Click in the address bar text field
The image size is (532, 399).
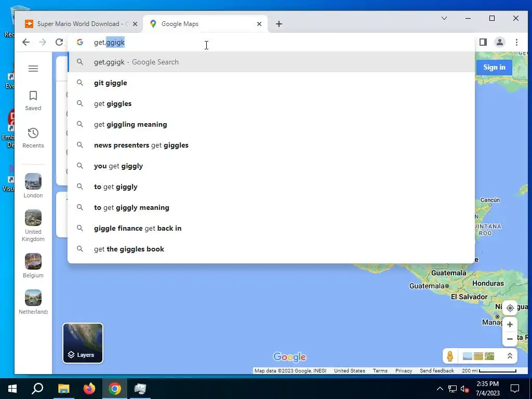tap(271, 42)
